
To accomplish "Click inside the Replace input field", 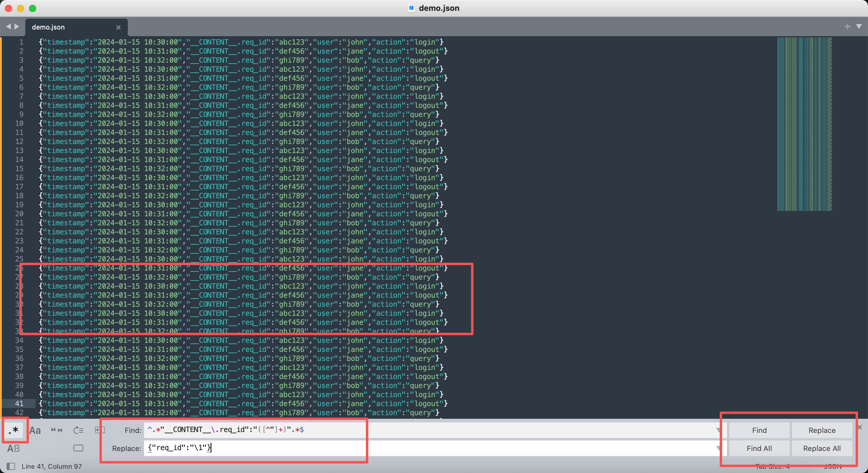I will (x=404, y=448).
